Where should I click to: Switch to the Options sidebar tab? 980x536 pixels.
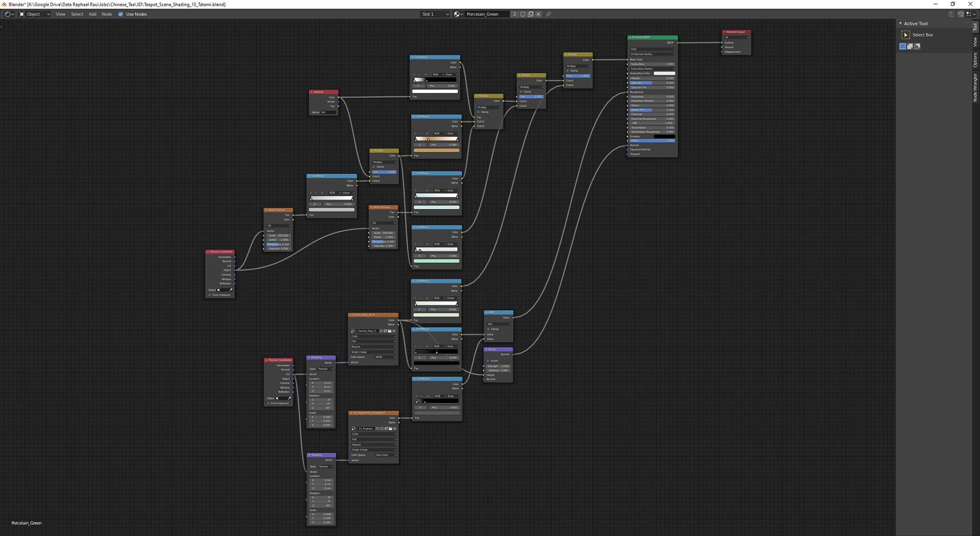(x=975, y=60)
